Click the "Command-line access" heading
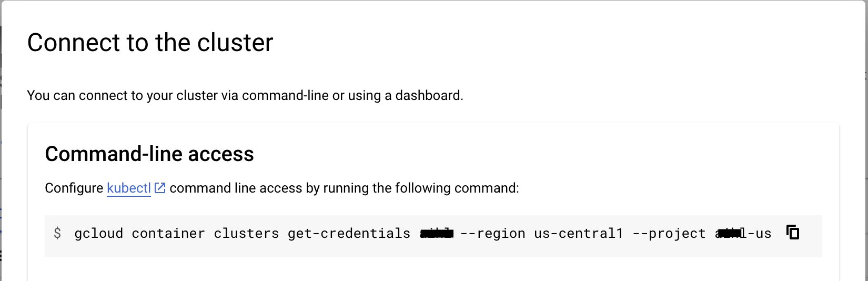Screen dimensions: 868x281 pos(149,154)
